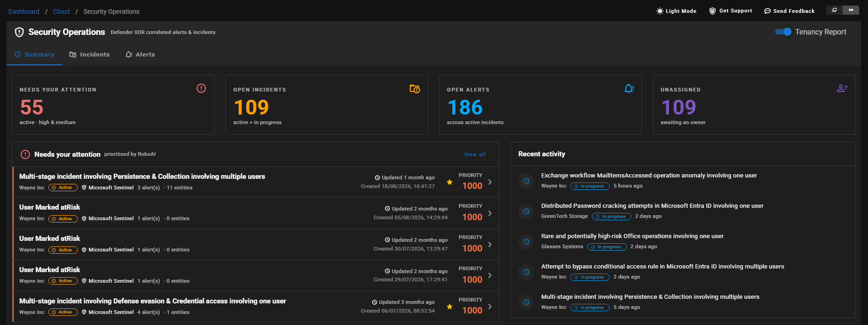The image size is (868, 325).
Task: Click the clock icon beside Exchange workflow activity
Action: 526,181
